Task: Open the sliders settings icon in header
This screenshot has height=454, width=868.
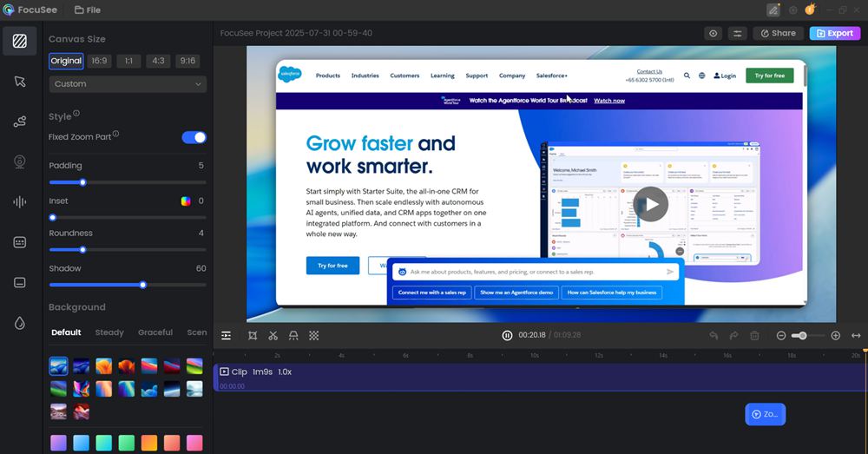Action: point(737,33)
